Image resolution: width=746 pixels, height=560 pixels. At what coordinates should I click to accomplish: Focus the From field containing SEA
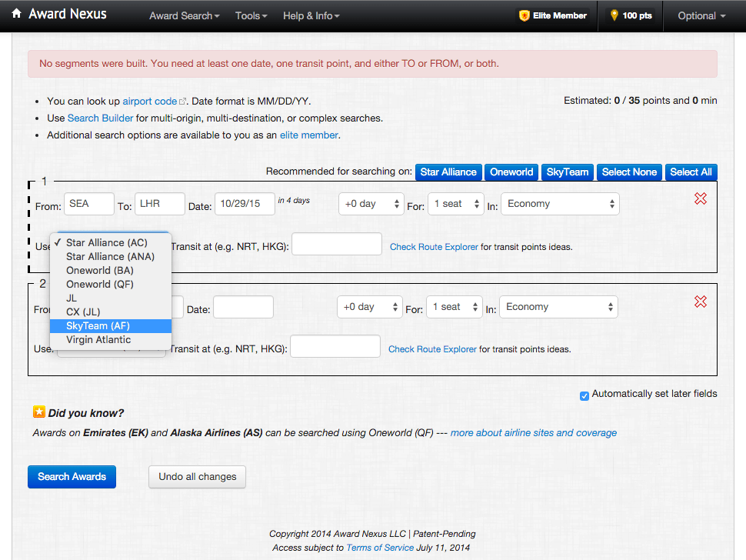pyautogui.click(x=89, y=204)
